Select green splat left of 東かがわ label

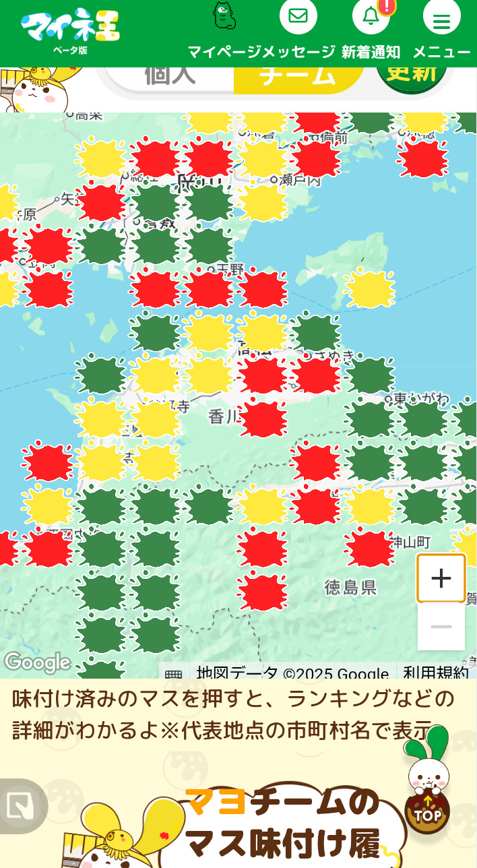tap(369, 375)
